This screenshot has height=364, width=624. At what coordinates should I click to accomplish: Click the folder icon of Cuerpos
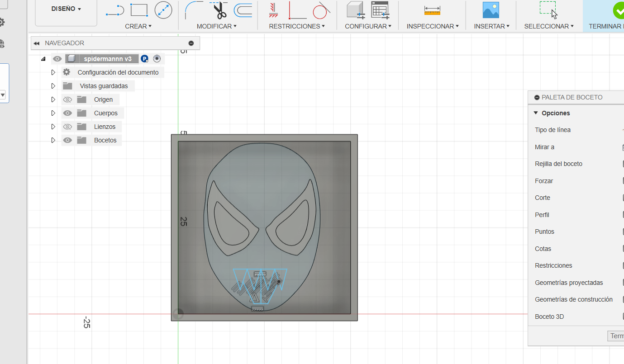pos(81,113)
